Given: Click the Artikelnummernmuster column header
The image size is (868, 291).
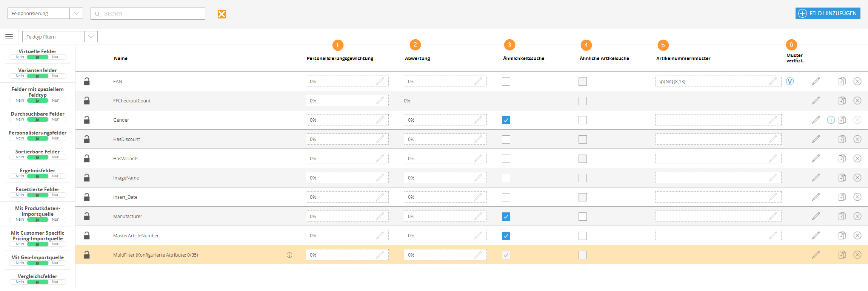Looking at the screenshot, I should [x=683, y=58].
